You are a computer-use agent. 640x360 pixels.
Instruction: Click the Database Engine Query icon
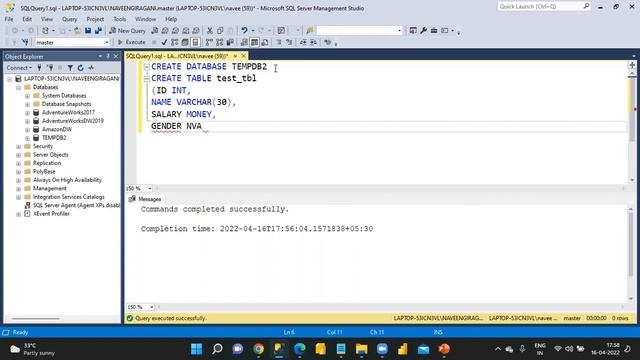tap(155, 31)
